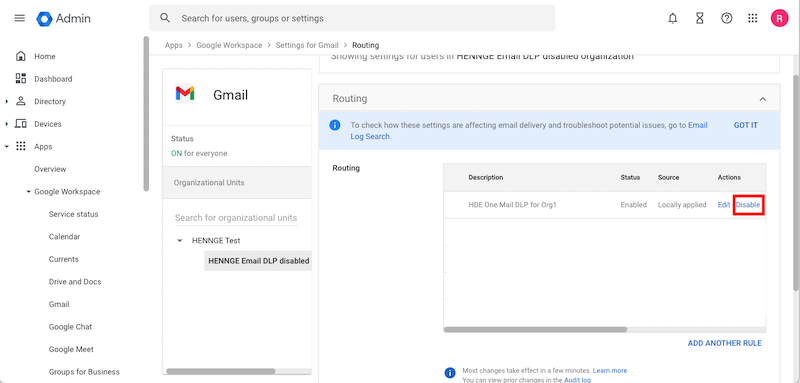Image resolution: width=800 pixels, height=383 pixels.
Task: Open the Audit log link
Action: click(578, 380)
